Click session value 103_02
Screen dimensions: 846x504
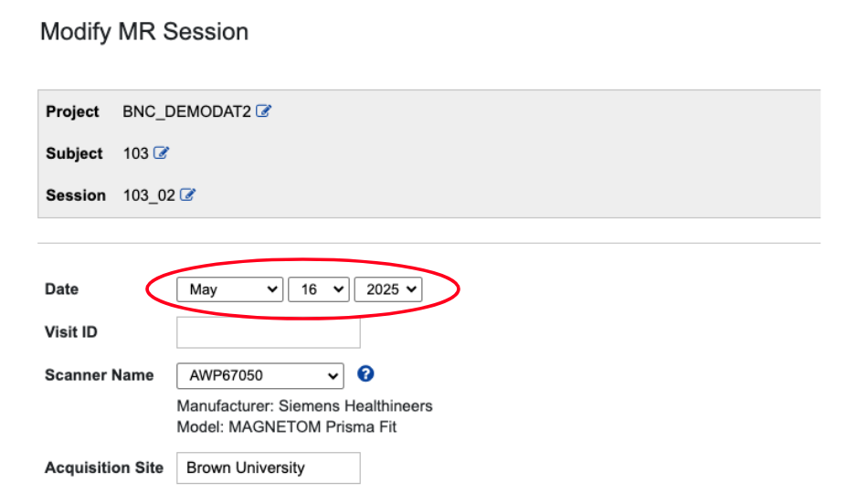[149, 195]
